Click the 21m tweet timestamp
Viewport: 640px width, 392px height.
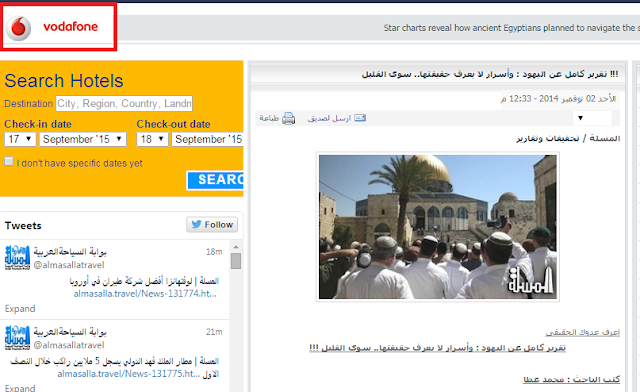click(214, 332)
